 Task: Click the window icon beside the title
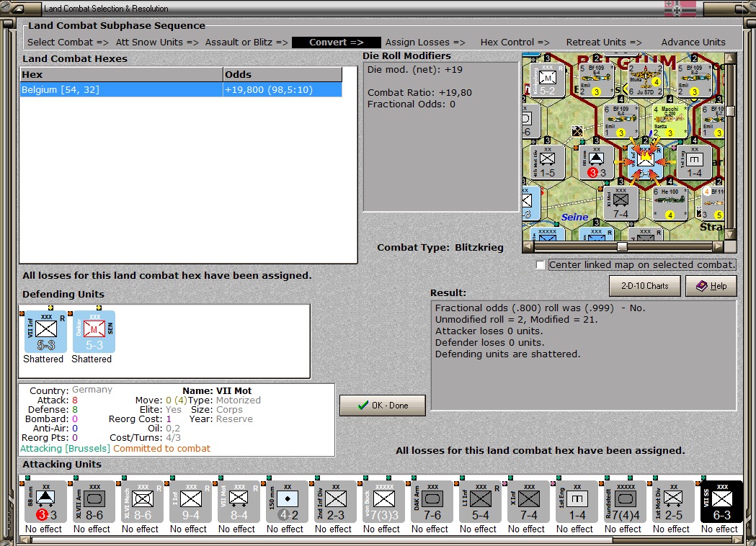(x=17, y=8)
